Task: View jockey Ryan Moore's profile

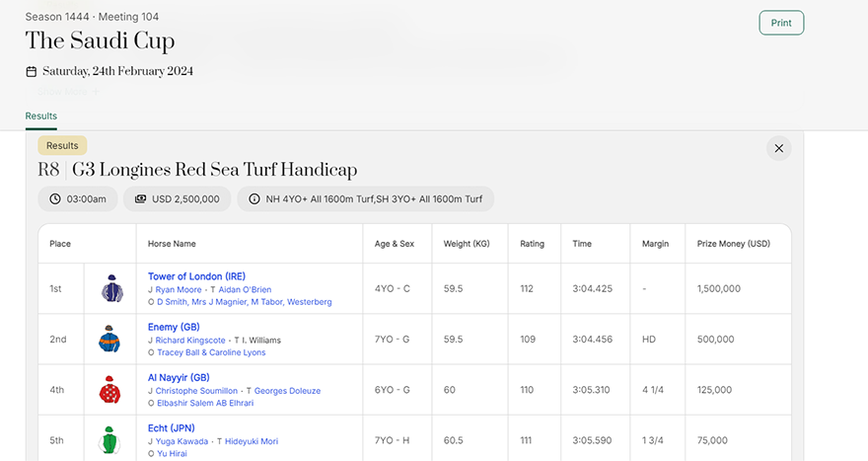Action: (179, 289)
